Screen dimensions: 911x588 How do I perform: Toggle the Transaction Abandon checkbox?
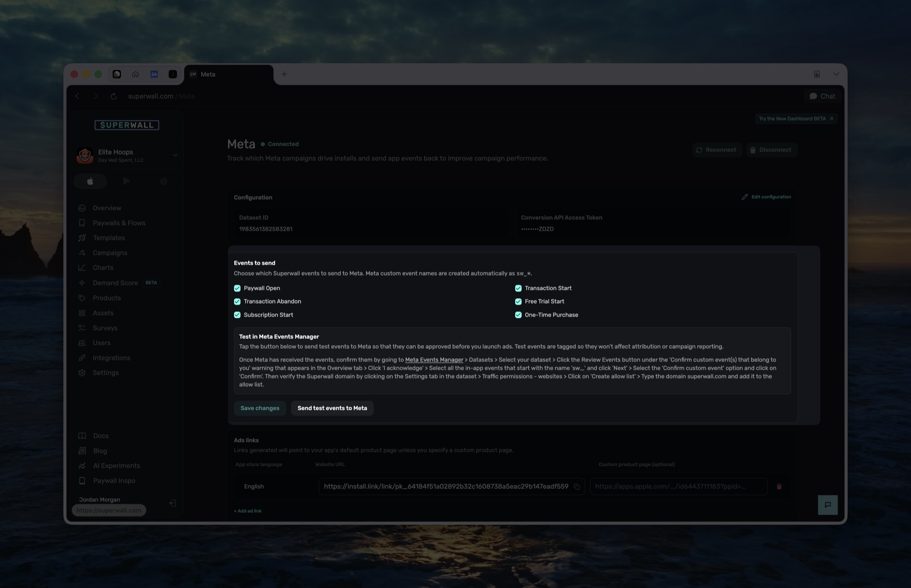click(x=237, y=302)
